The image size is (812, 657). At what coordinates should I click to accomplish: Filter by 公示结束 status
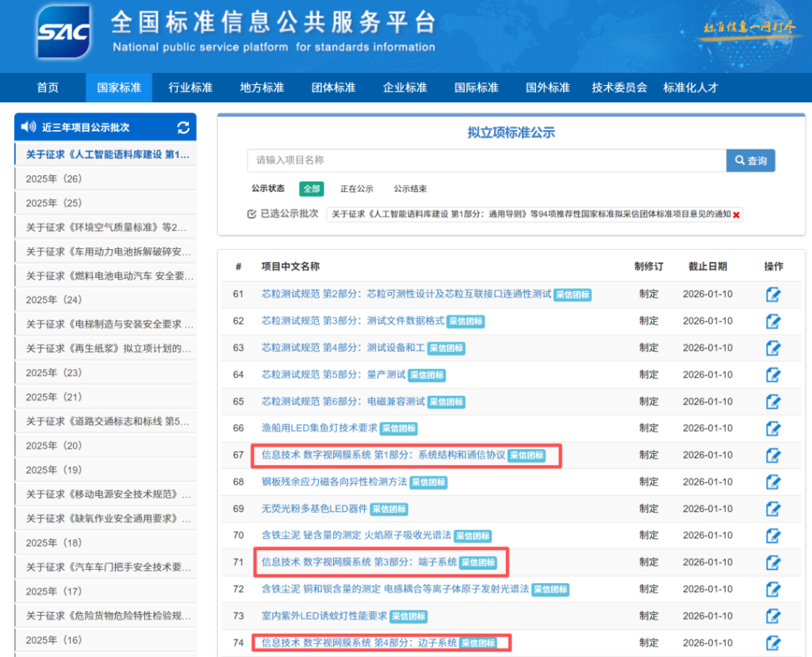(412, 189)
